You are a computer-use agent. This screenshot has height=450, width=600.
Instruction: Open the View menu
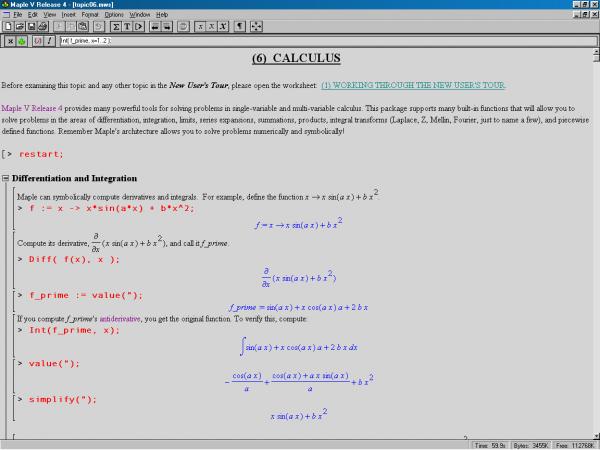point(49,15)
